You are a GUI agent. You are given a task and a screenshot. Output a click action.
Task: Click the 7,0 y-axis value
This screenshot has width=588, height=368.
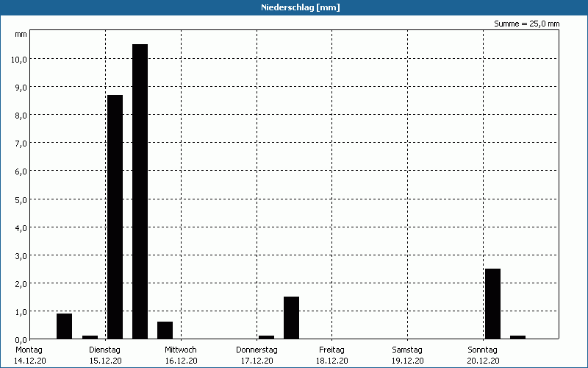[x=21, y=143]
